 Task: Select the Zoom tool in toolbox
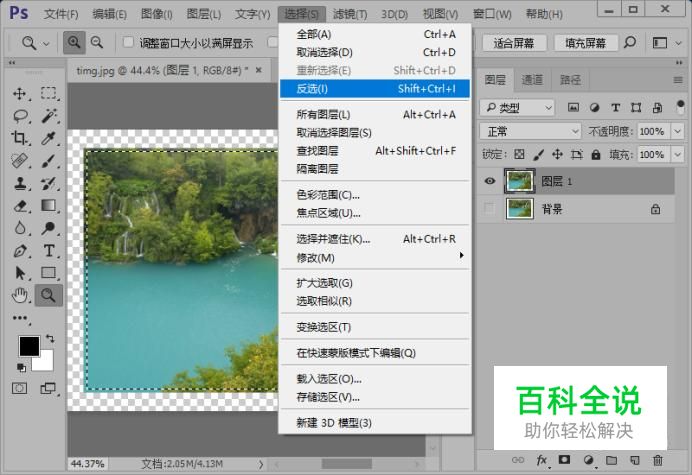coord(49,295)
